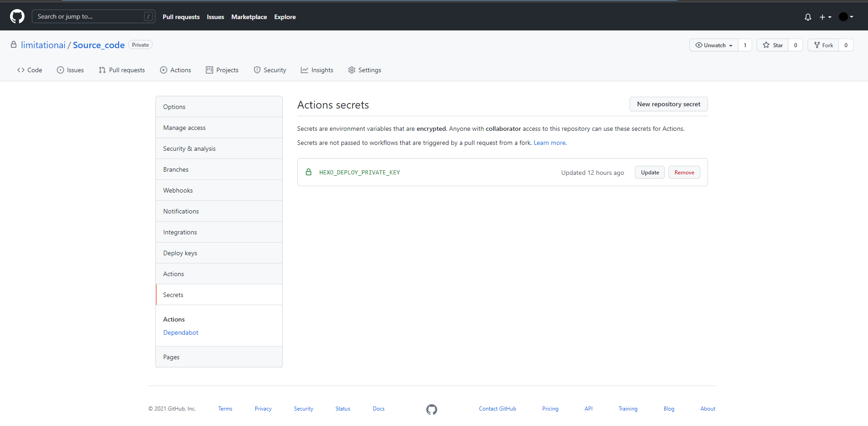Open the API footer link
This screenshot has width=868, height=426.
pyautogui.click(x=589, y=409)
